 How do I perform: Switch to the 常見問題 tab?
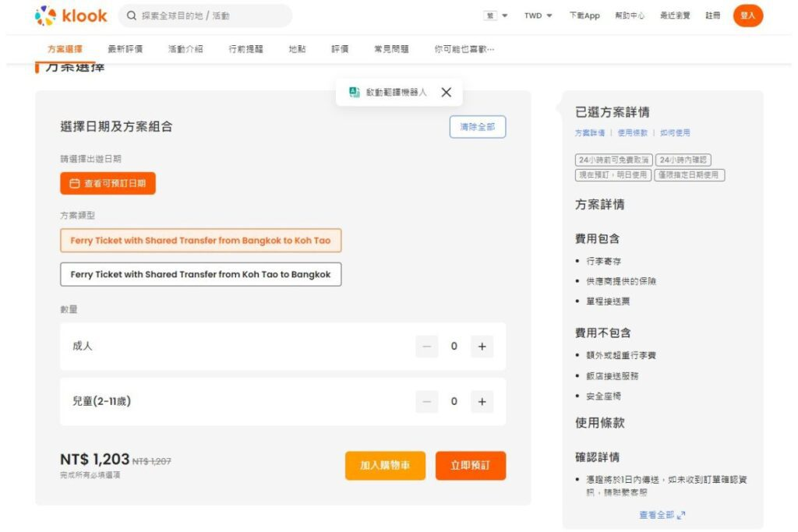[x=391, y=49]
